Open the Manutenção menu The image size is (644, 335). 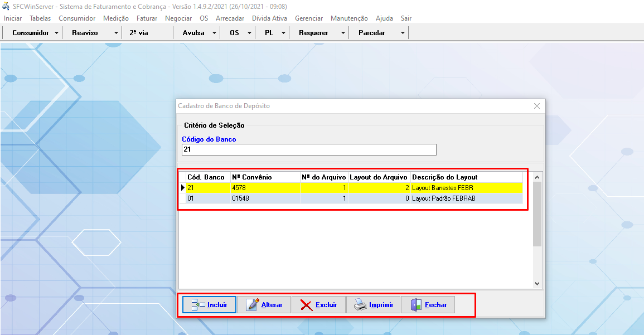[349, 18]
